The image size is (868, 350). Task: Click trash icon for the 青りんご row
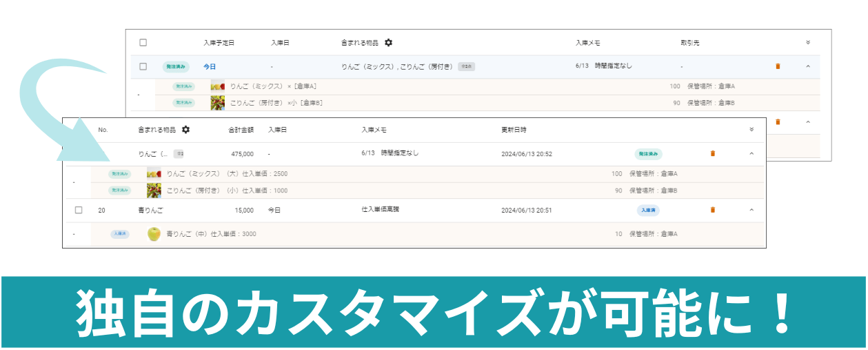pyautogui.click(x=712, y=210)
